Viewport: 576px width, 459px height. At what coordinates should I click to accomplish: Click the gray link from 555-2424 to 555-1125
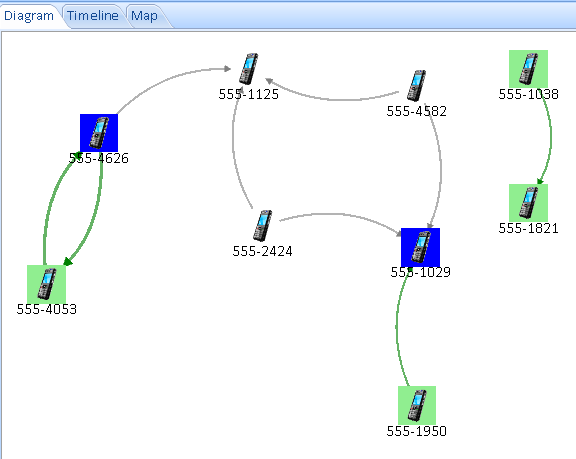tap(233, 147)
